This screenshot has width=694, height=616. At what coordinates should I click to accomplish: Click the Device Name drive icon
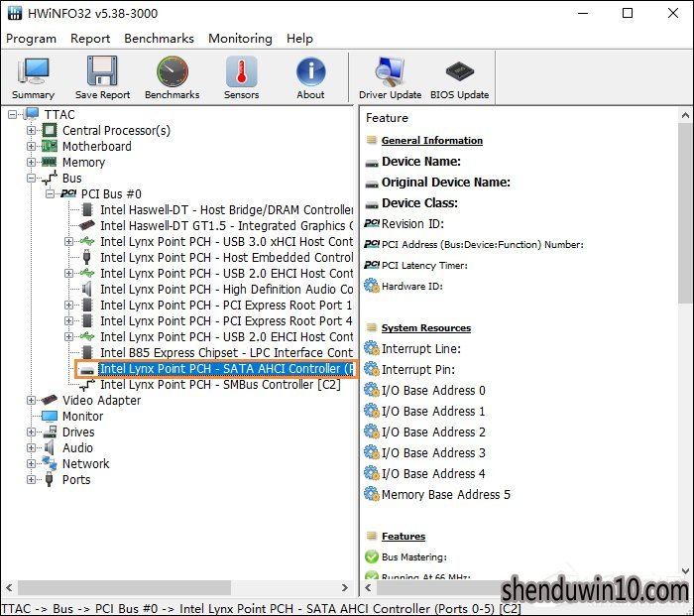point(372,164)
